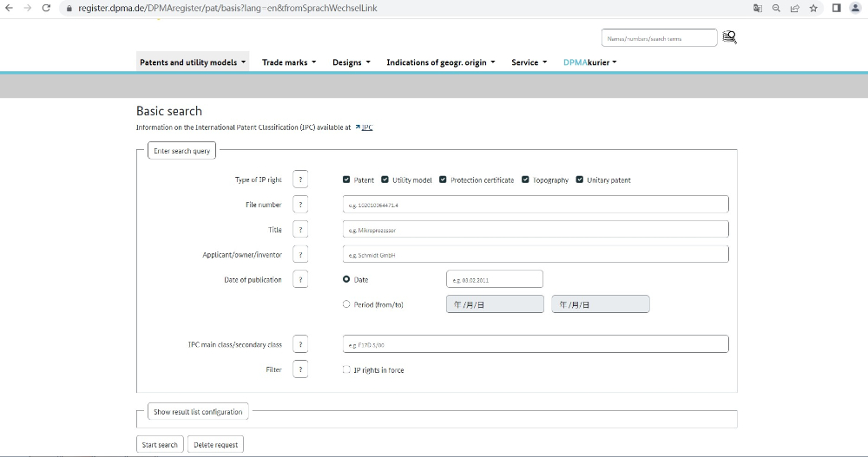This screenshot has height=457, width=868.
Task: Bookmark this page with star icon
Action: [x=813, y=8]
